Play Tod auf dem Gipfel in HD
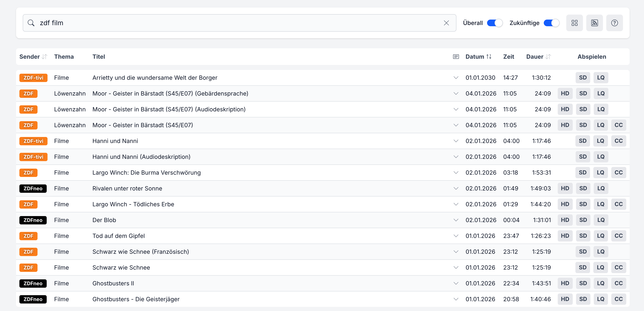The width and height of the screenshot is (644, 311). tap(565, 236)
